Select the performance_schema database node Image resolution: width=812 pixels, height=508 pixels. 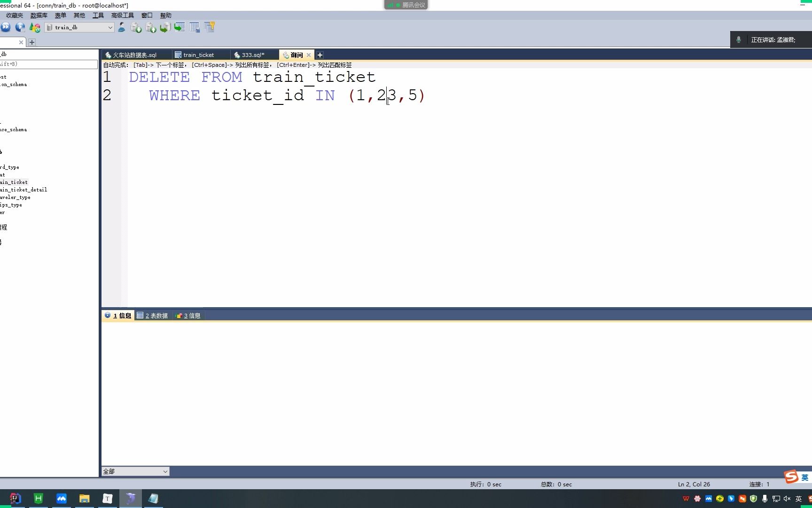pyautogui.click(x=13, y=129)
